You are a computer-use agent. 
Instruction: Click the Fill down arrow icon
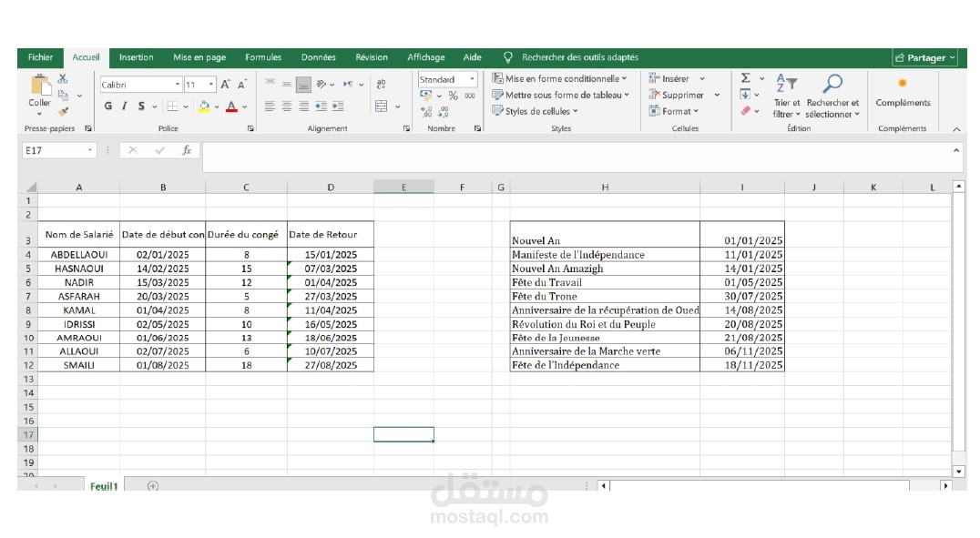(x=745, y=95)
